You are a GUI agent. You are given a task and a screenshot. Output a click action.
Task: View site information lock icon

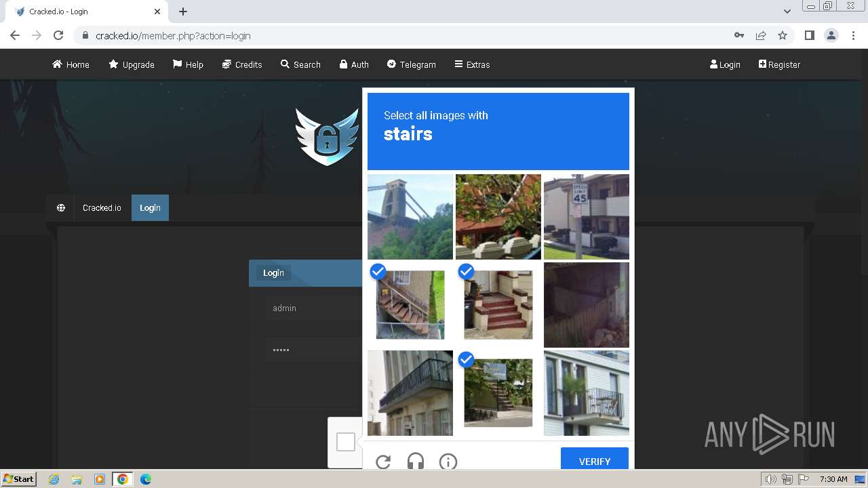(x=85, y=35)
